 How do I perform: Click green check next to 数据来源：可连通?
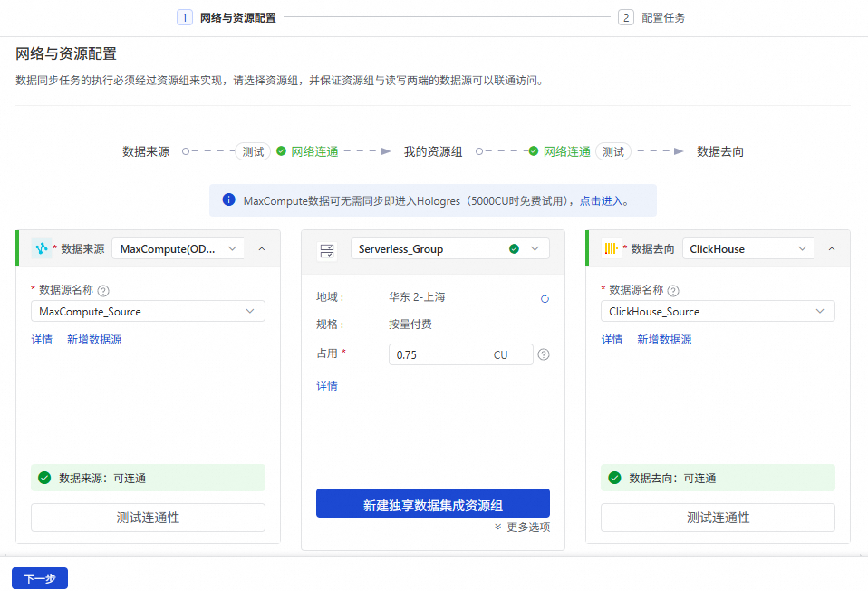click(44, 478)
